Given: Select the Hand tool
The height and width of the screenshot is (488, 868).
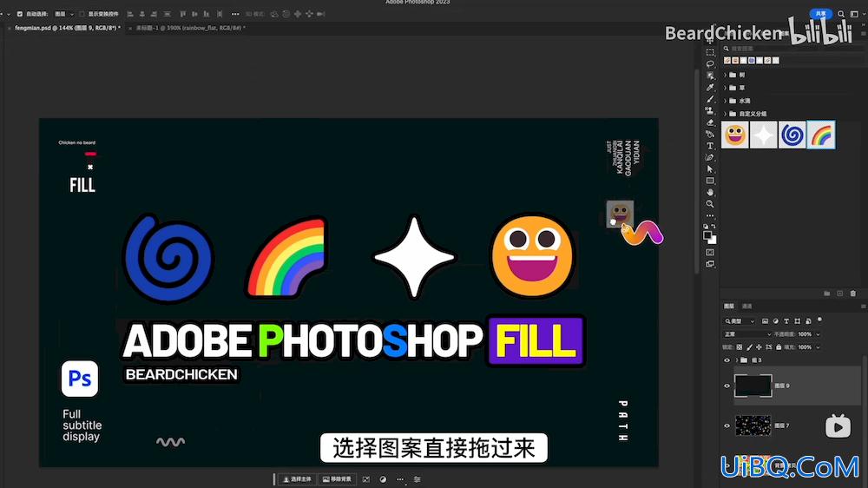Looking at the screenshot, I should click(x=710, y=192).
